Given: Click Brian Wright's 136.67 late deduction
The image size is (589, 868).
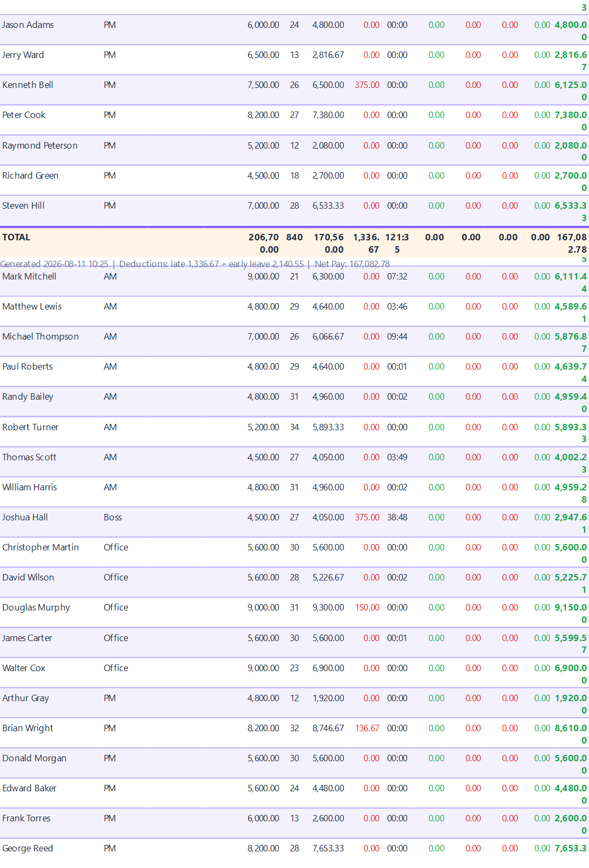Looking at the screenshot, I should [367, 728].
